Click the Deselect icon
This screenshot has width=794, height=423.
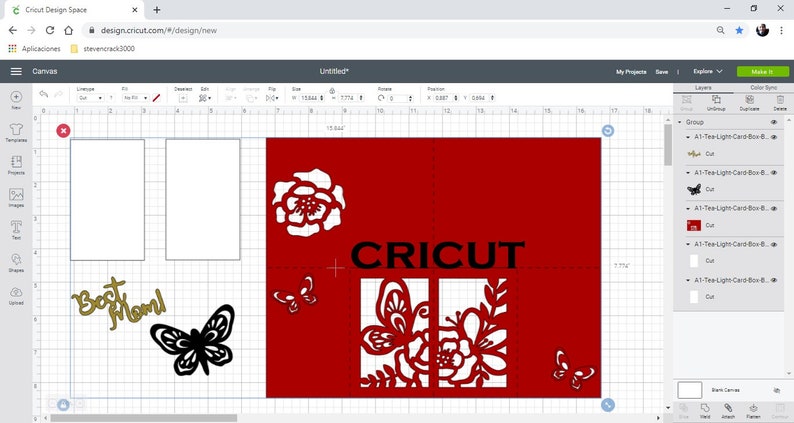pyautogui.click(x=183, y=98)
